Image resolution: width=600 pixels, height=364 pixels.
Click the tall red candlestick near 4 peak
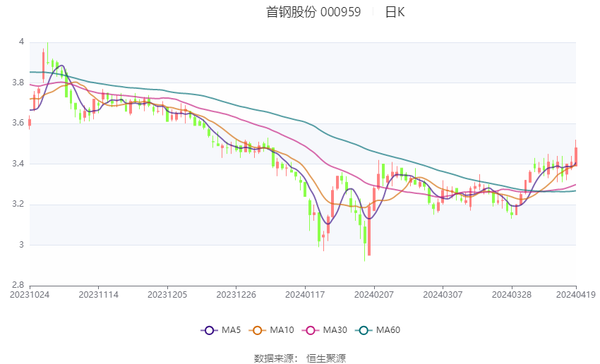pyautogui.click(x=43, y=66)
